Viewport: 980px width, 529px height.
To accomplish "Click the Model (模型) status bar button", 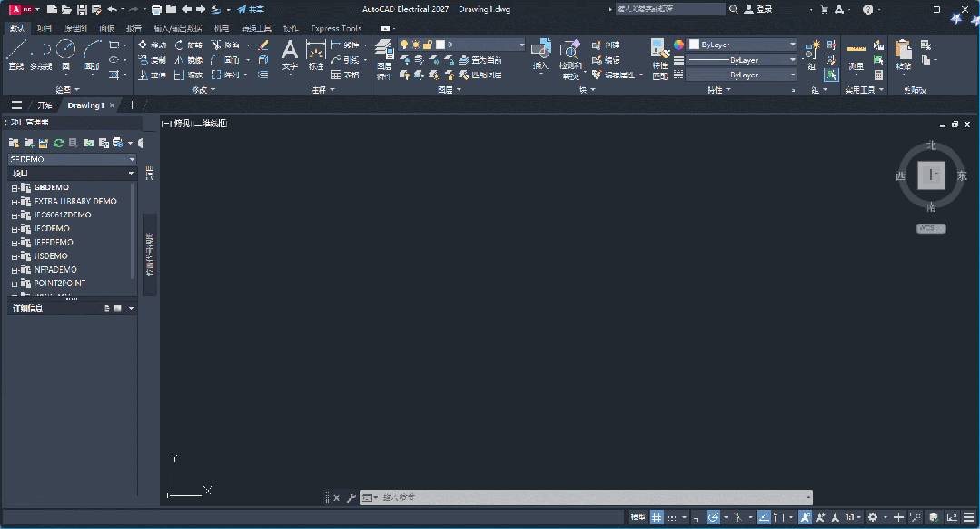I will 638,517.
